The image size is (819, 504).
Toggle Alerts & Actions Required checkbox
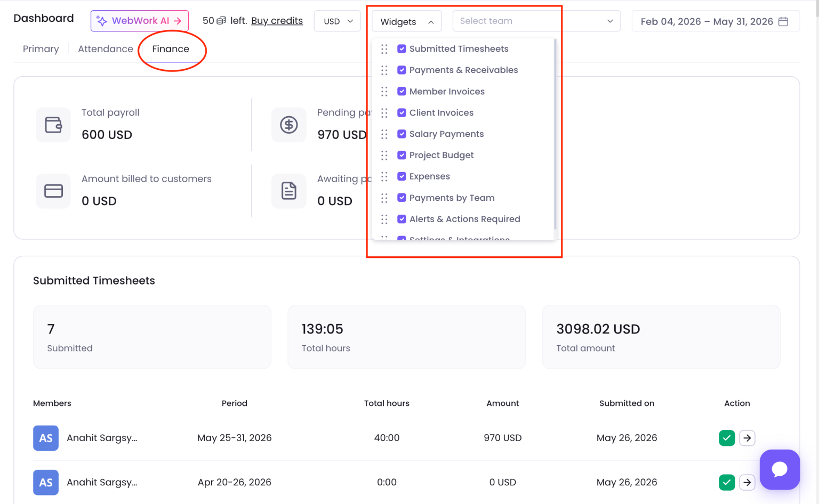pyautogui.click(x=402, y=219)
